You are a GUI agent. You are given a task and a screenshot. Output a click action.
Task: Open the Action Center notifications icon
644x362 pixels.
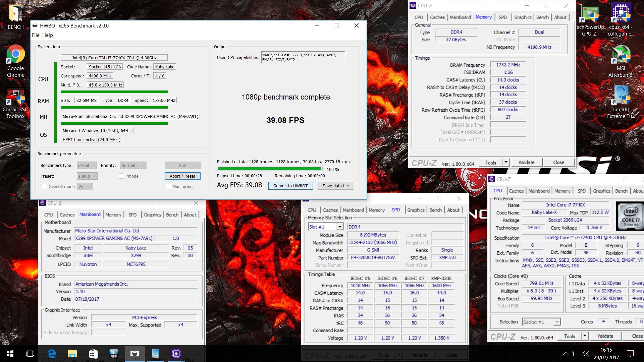630,354
